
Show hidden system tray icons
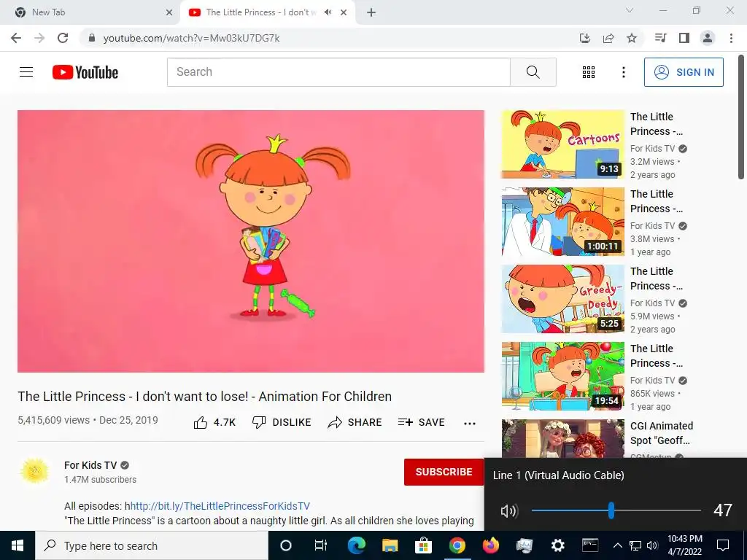617,545
